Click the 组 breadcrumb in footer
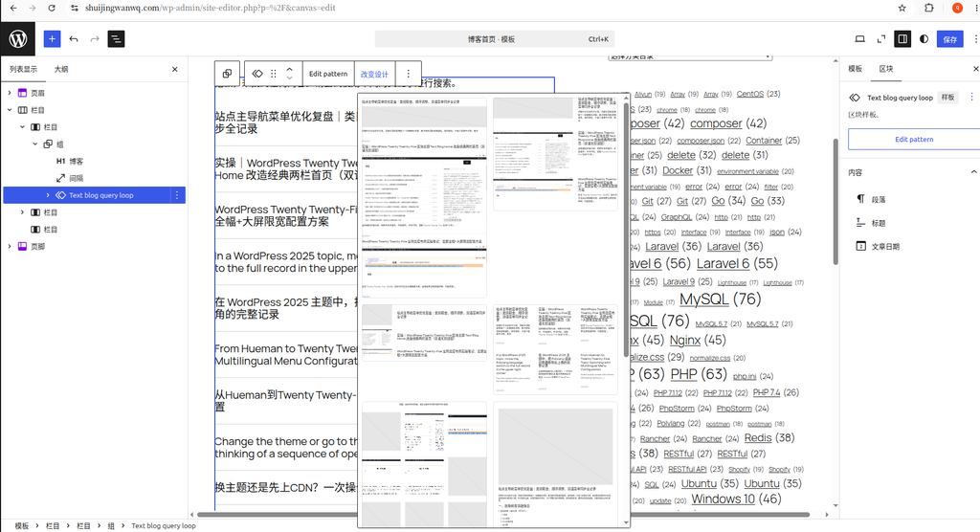The width and height of the screenshot is (980, 532). pyautogui.click(x=111, y=525)
